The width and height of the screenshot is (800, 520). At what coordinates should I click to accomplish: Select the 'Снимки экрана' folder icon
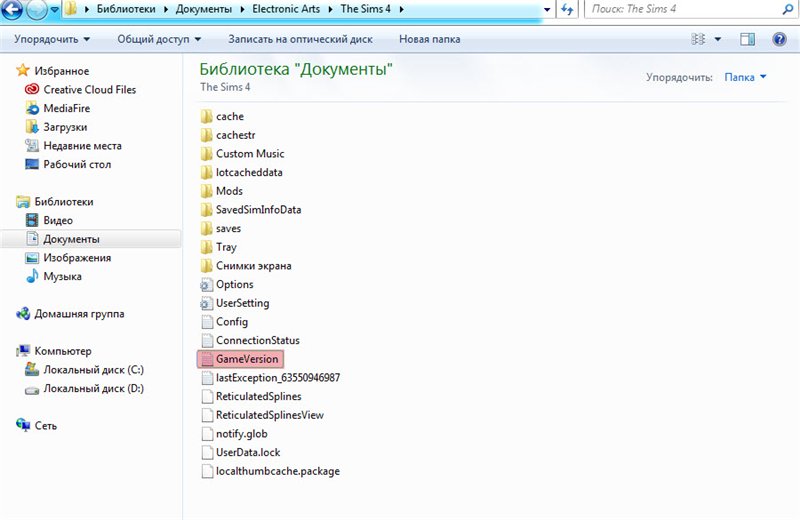tap(206, 266)
